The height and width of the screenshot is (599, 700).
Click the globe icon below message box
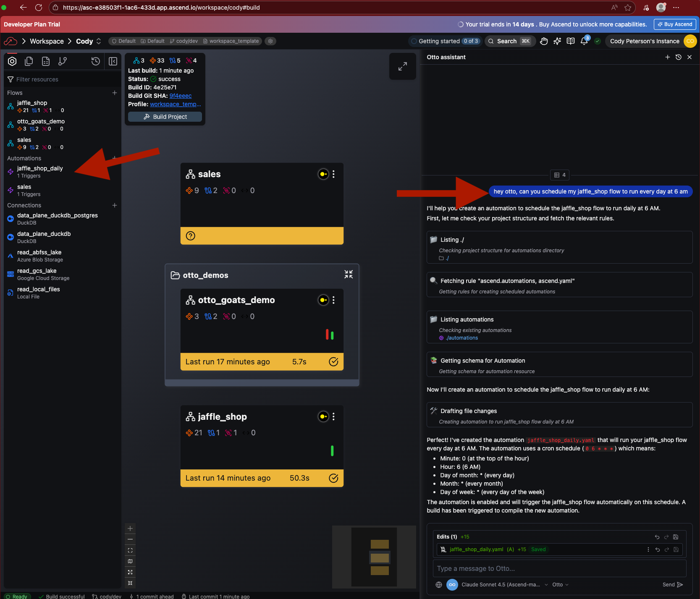[439, 585]
